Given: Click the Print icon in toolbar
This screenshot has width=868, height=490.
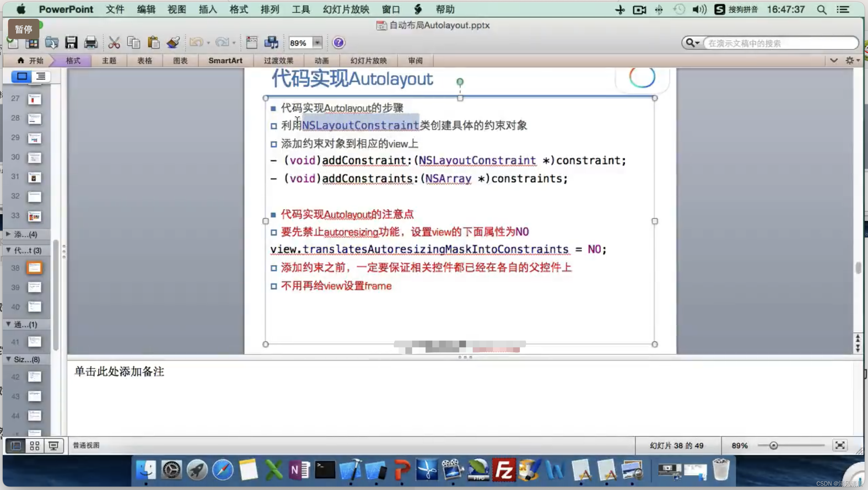Looking at the screenshot, I should click(x=90, y=43).
